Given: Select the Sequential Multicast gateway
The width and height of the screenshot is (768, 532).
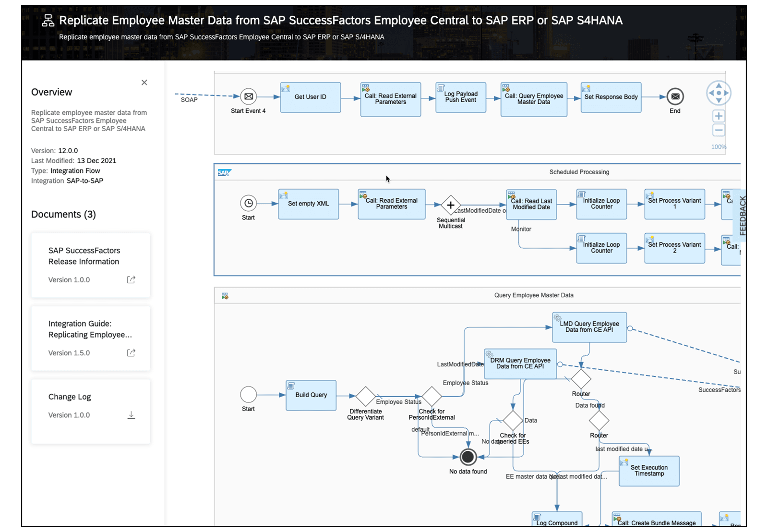Looking at the screenshot, I should click(450, 205).
